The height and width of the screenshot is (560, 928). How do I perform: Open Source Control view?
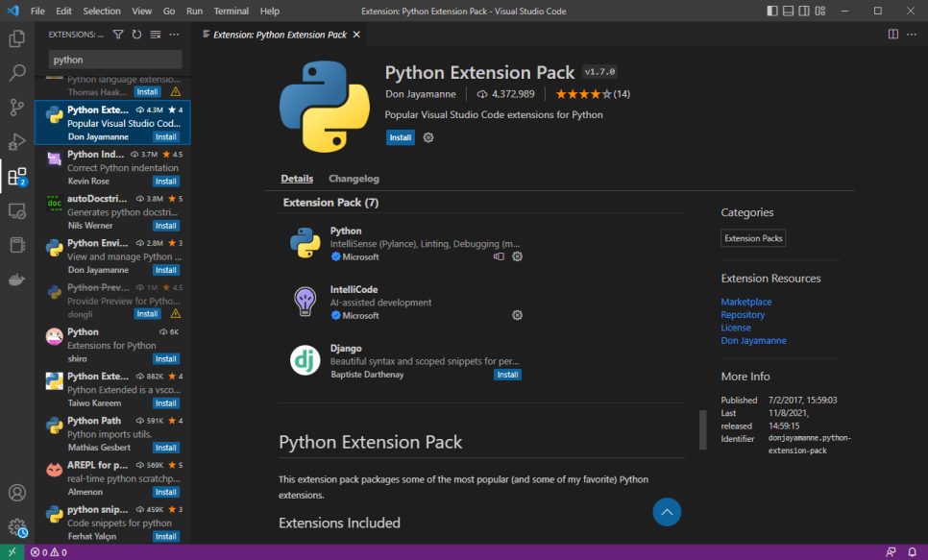click(x=16, y=108)
